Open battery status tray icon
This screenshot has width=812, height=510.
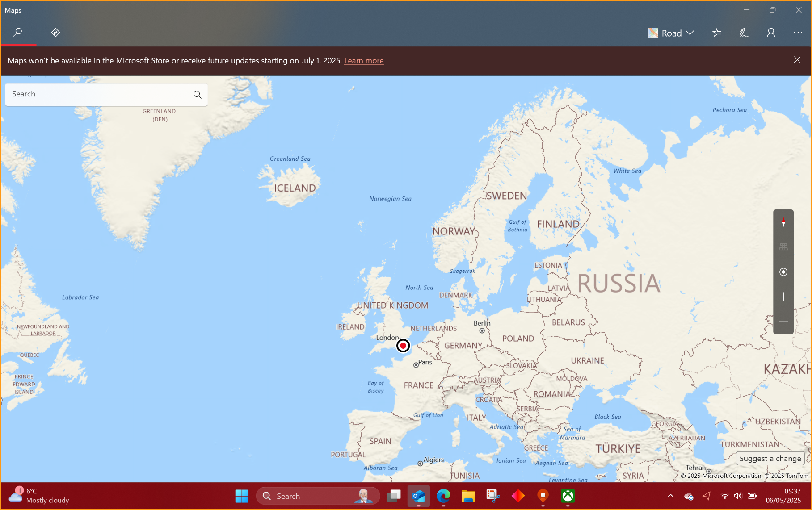tap(752, 496)
